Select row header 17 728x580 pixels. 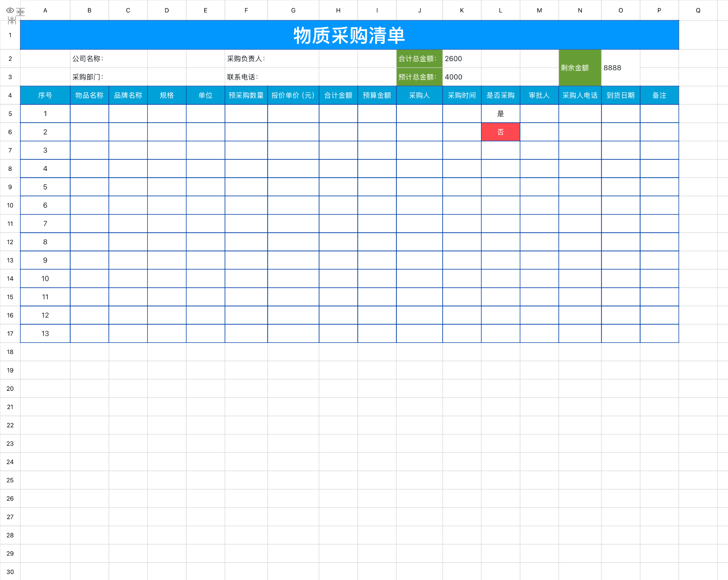click(10, 334)
